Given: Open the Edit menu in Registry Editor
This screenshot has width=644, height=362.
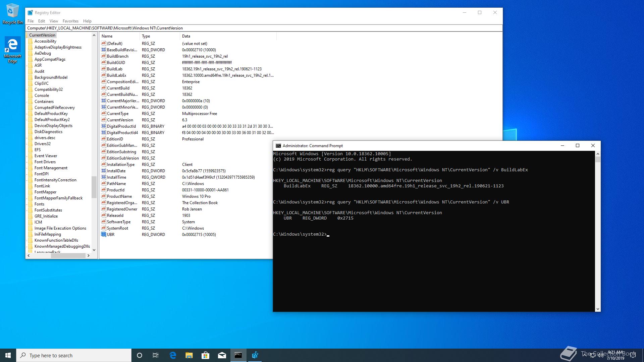Looking at the screenshot, I should tap(42, 21).
